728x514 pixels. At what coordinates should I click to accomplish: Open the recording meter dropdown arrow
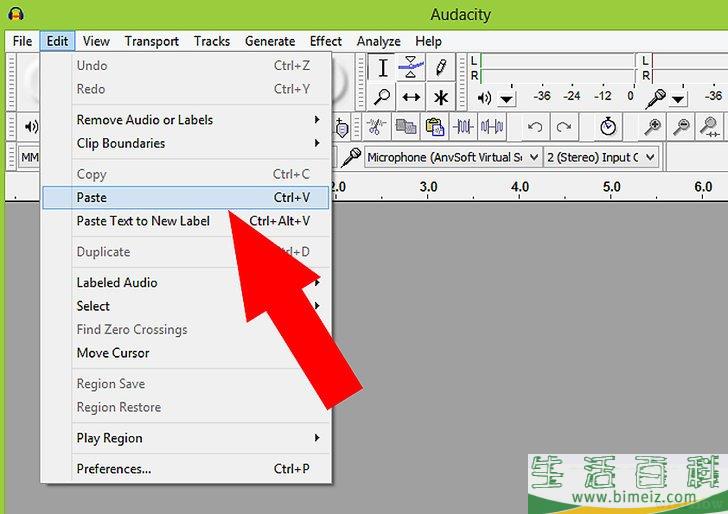pyautogui.click(x=678, y=99)
